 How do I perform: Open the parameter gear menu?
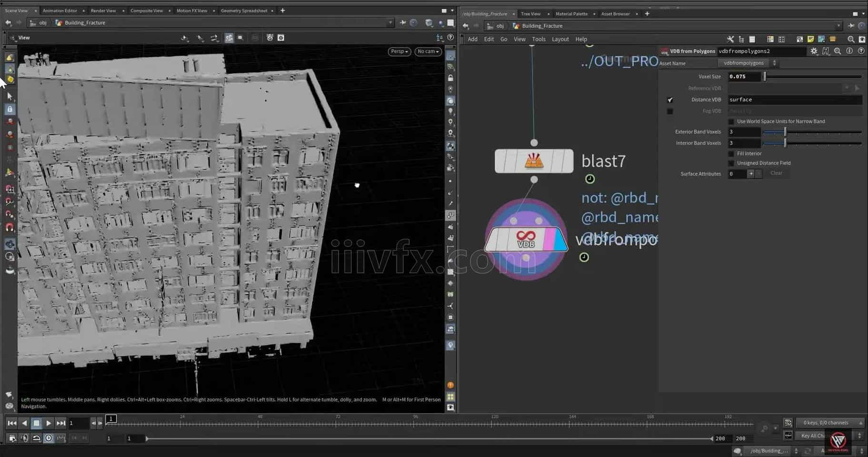(814, 51)
